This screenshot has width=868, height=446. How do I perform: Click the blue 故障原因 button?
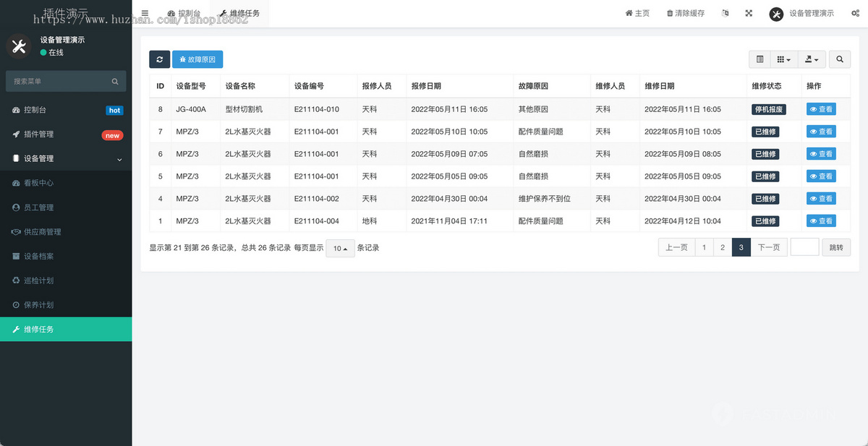click(197, 59)
